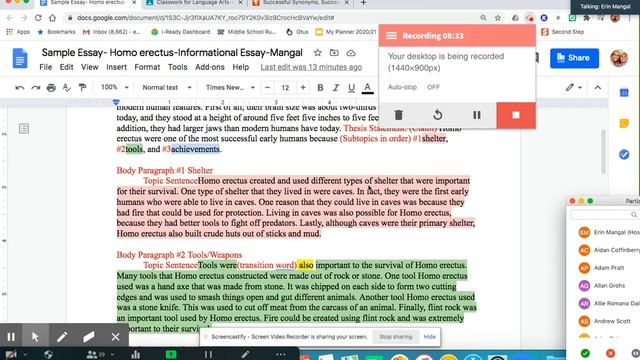
Task: Close the annotation toolbar with X
Action: [x=116, y=337]
